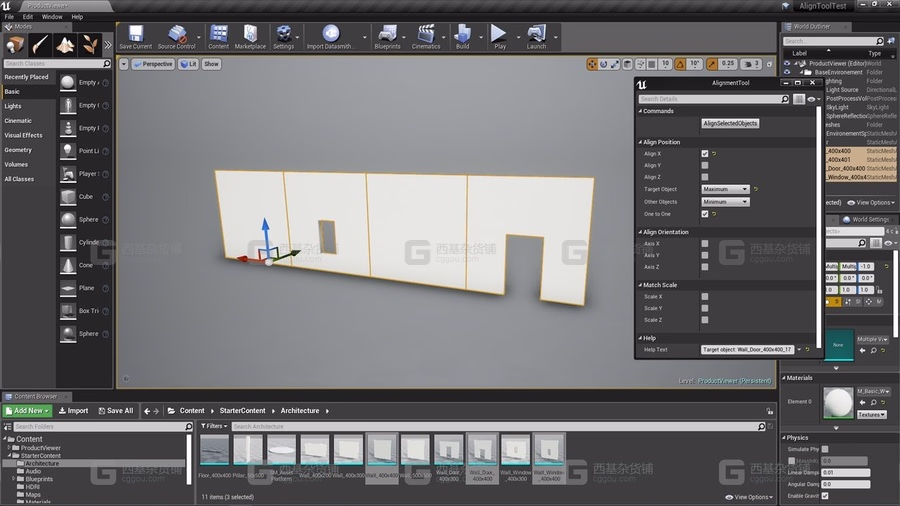
Task: Check Axis X under Align Orientation
Action: tap(705, 244)
